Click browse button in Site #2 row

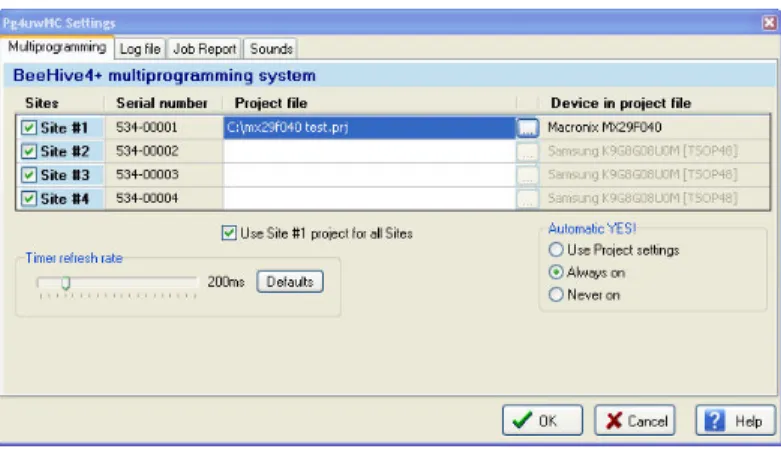(527, 151)
